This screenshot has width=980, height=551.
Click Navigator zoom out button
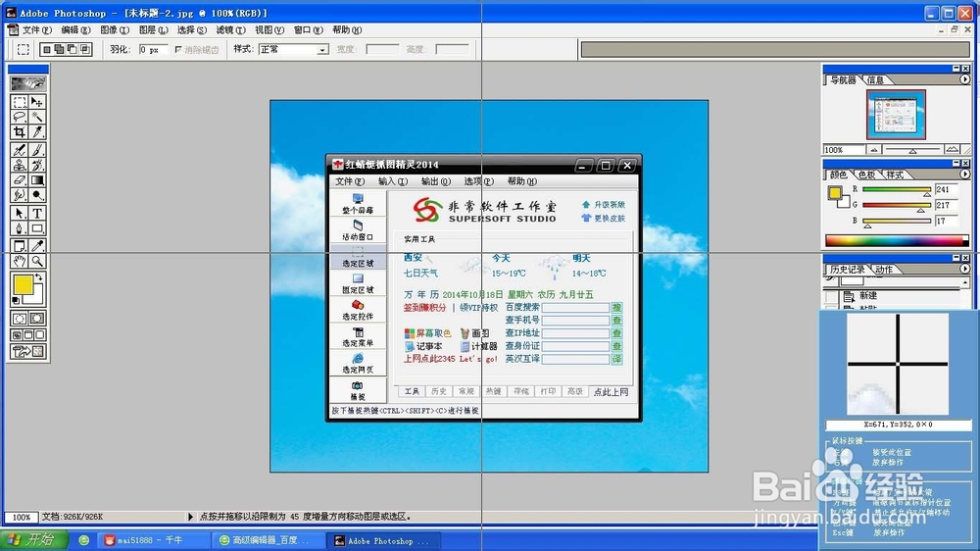[874, 149]
